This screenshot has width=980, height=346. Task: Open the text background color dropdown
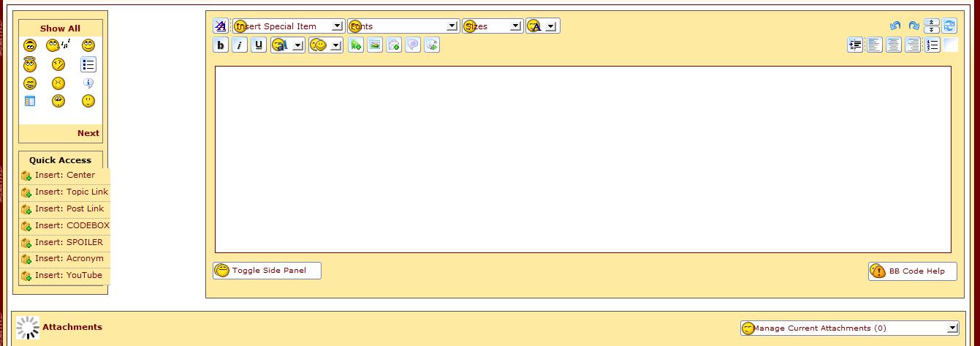(x=288, y=45)
